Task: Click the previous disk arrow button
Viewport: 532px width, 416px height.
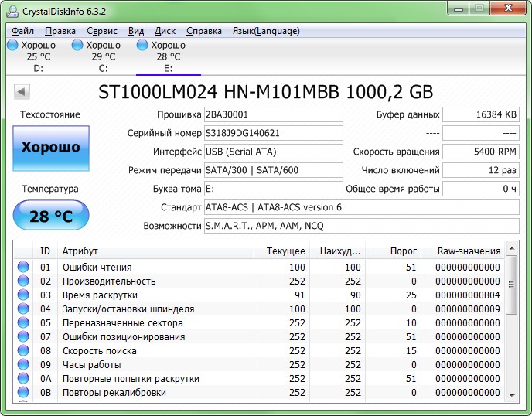Action: [x=22, y=91]
